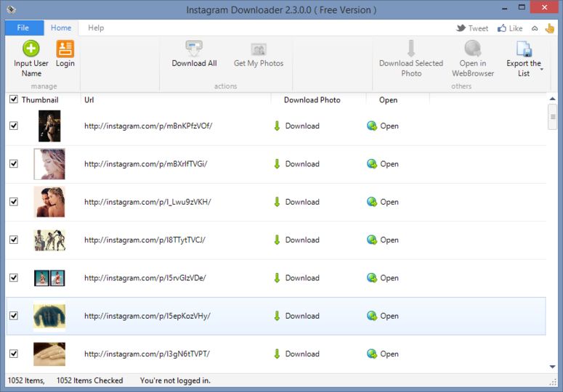The height and width of the screenshot is (392, 563).
Task: Switch to the Home tab
Action: (x=61, y=28)
